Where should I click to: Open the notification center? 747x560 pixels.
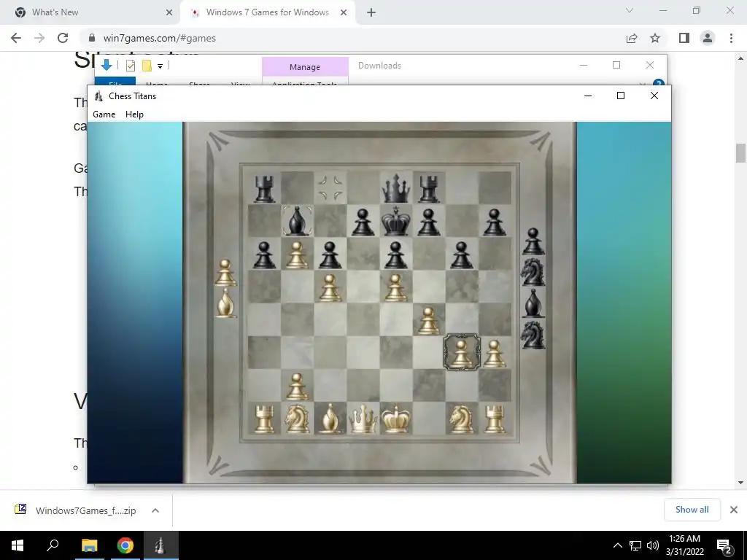tap(724, 545)
